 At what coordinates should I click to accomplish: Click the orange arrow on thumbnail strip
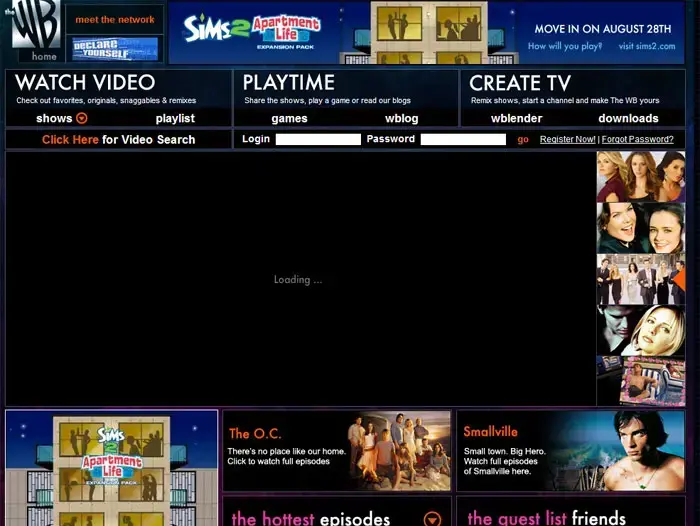679,280
